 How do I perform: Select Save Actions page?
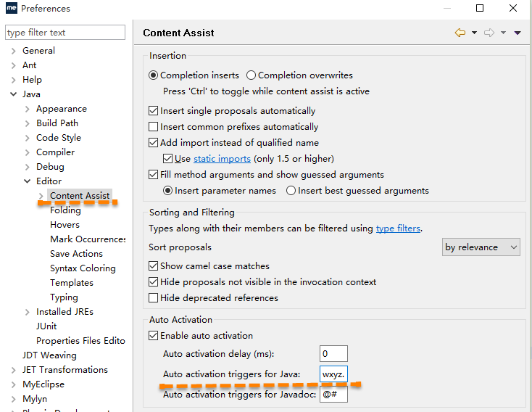pyautogui.click(x=76, y=254)
